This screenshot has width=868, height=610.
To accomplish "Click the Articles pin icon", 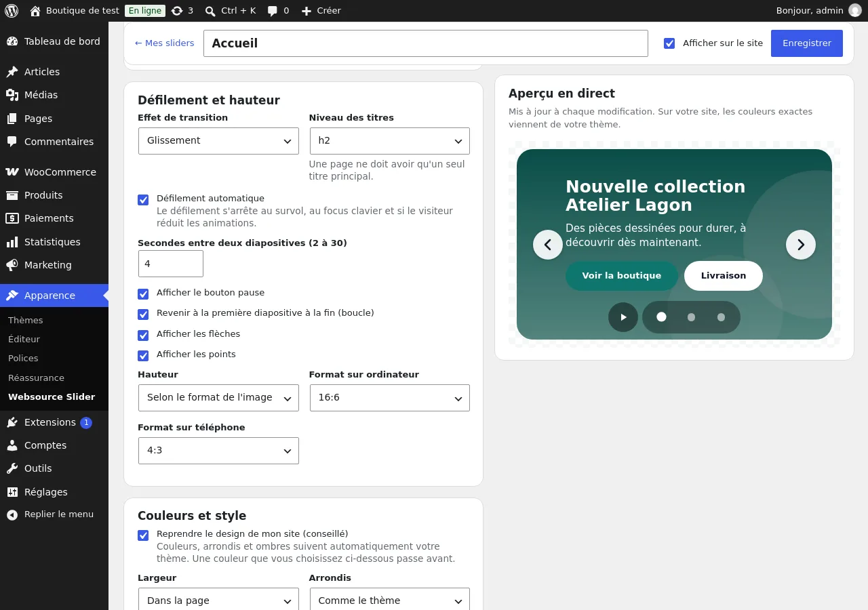I will pos(12,72).
